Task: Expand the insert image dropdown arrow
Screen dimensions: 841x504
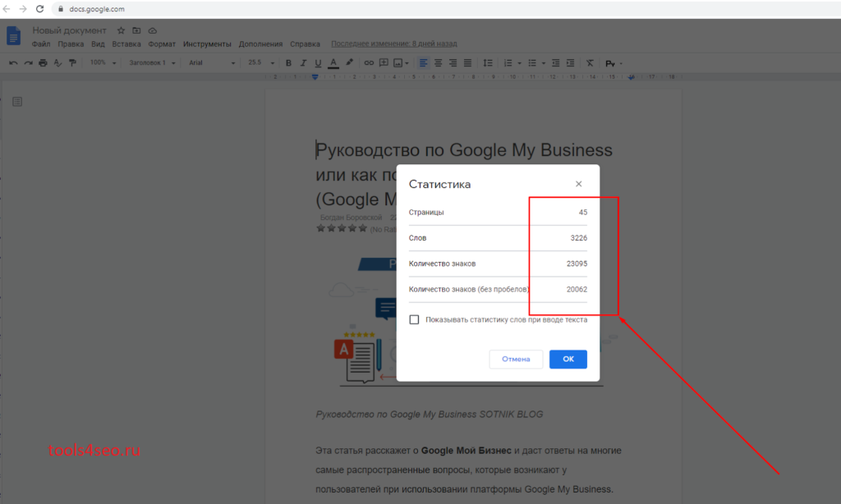Action: coord(407,63)
